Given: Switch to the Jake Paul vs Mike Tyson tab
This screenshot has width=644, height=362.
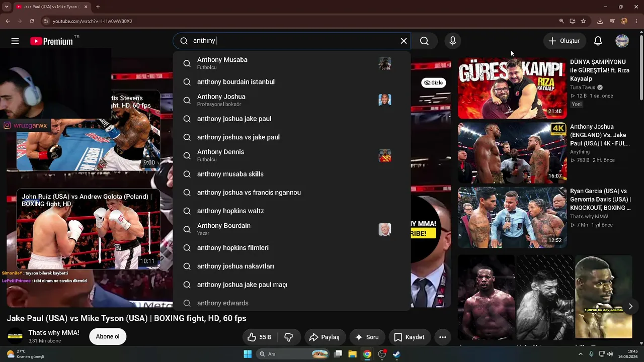Looking at the screenshot, I should pos(51,7).
